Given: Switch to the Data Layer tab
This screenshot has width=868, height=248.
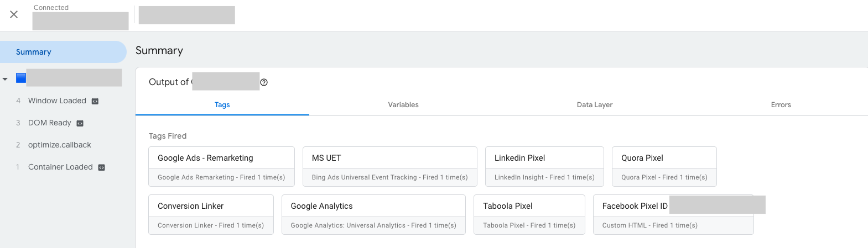Looking at the screenshot, I should [595, 105].
